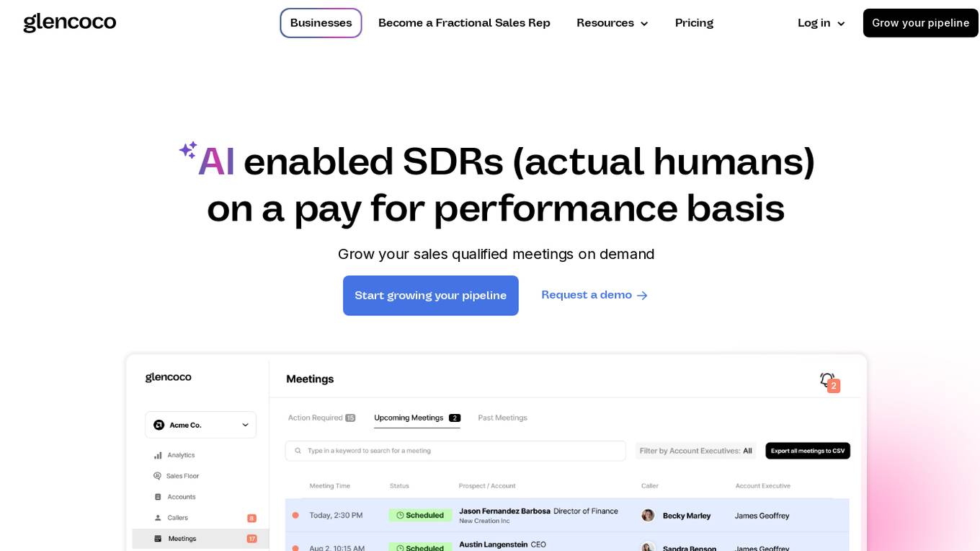
Task: Select prospect name Austin Langenstein
Action: [494, 545]
